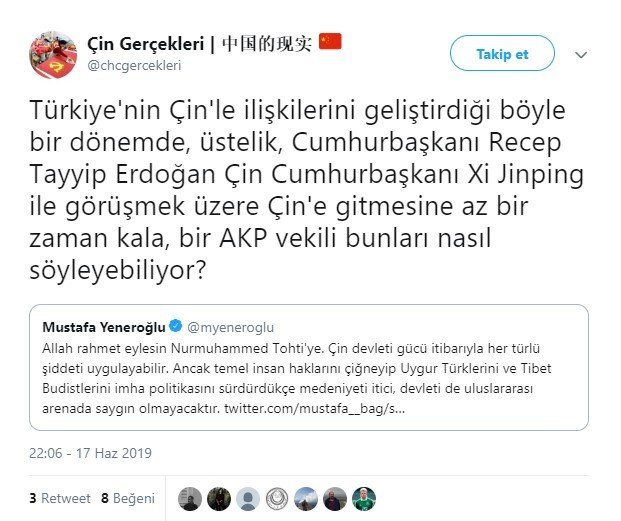Click the white circular emblem liker avatar
The height and width of the screenshot is (521, 621).
click(x=277, y=498)
